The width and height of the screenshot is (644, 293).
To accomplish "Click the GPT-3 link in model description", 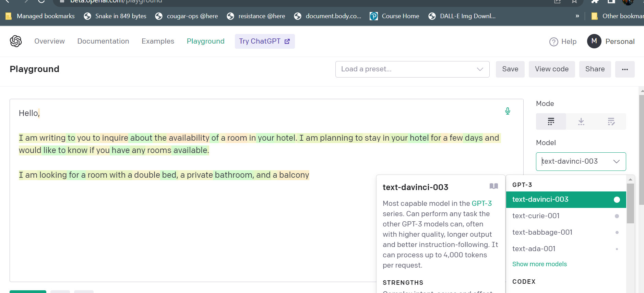I will [482, 203].
